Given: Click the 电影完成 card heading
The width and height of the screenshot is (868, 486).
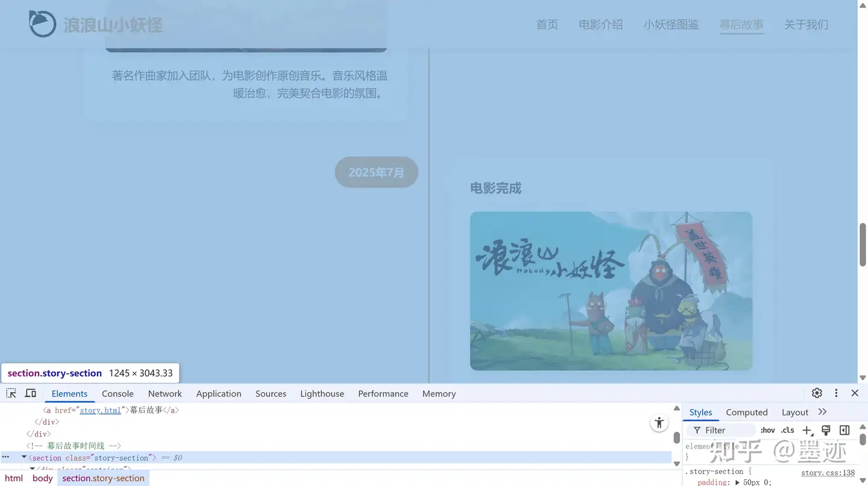Looking at the screenshot, I should [495, 188].
